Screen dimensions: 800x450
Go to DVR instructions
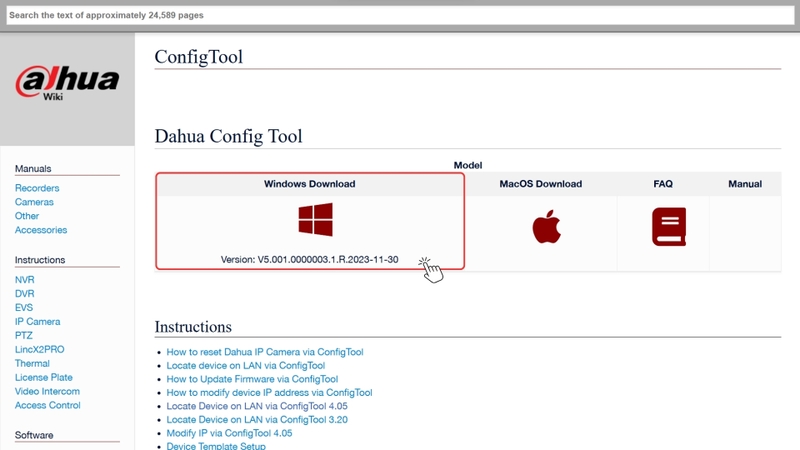[x=24, y=293]
